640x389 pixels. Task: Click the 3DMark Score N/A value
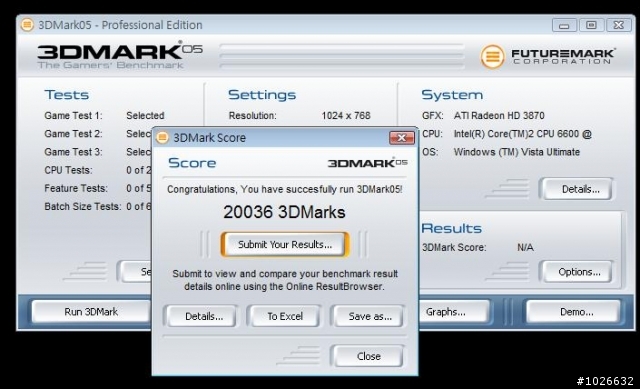pyautogui.click(x=525, y=247)
